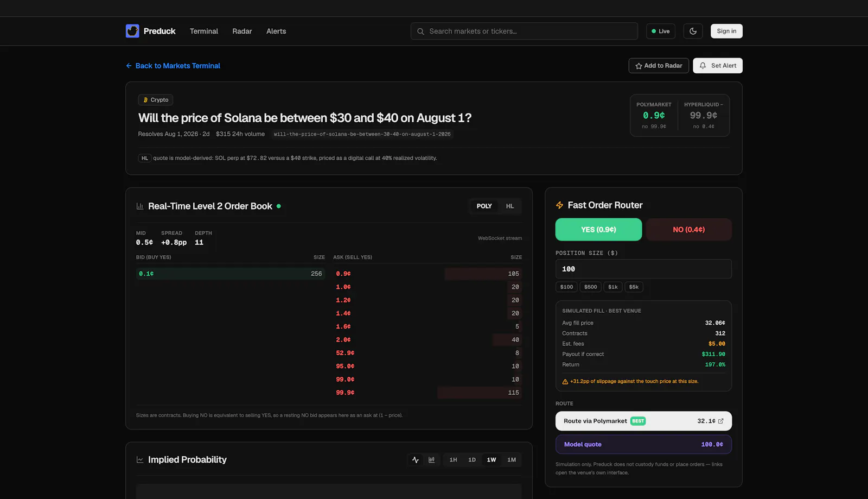The image size is (868, 499).
Task: Select line chart view icon
Action: 416,460
